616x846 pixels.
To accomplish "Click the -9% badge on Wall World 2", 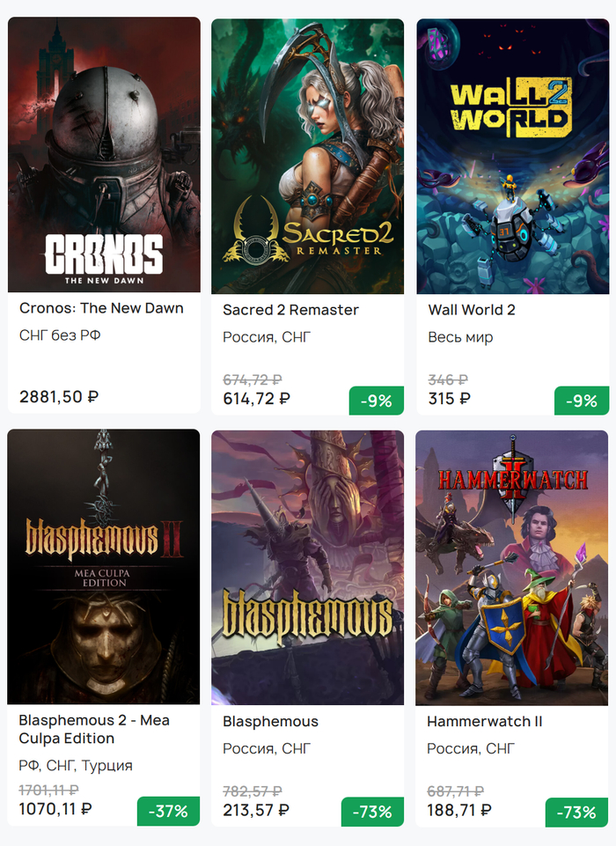I will (x=581, y=401).
